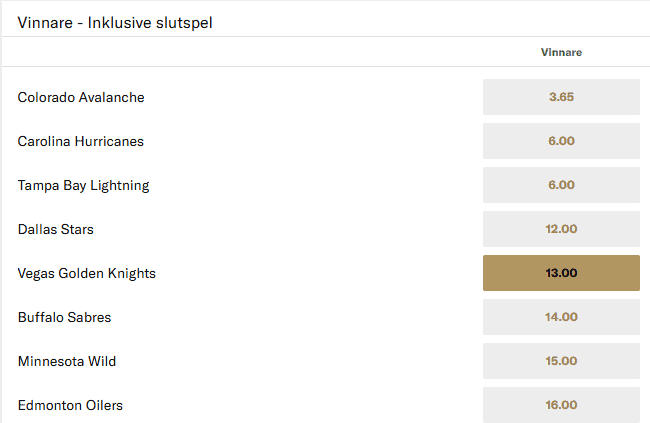Select the Dallas Stars name text
This screenshot has height=423, width=650.
[x=56, y=229]
